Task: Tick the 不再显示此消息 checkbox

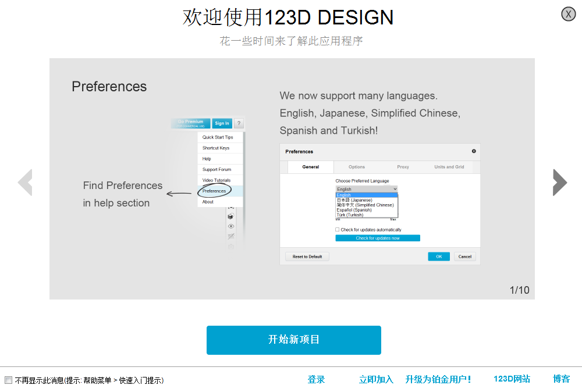Action: click(9, 380)
